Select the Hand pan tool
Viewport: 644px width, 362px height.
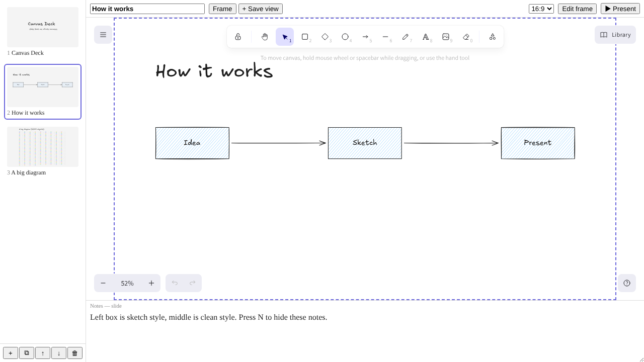point(265,37)
